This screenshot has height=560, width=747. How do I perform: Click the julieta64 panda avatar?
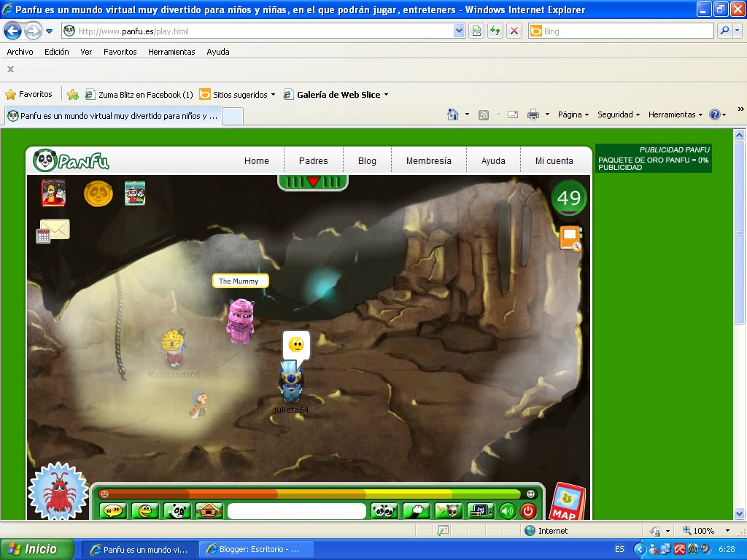(290, 382)
